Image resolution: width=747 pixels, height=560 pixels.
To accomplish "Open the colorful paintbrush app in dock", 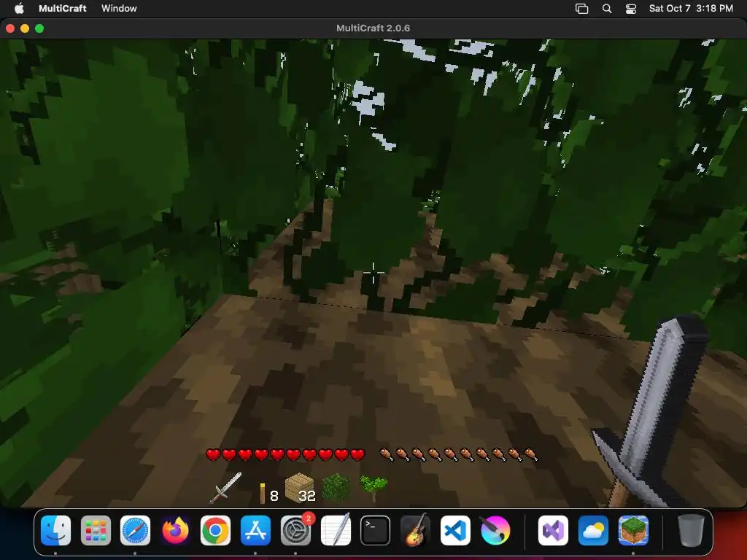I will coord(495,530).
